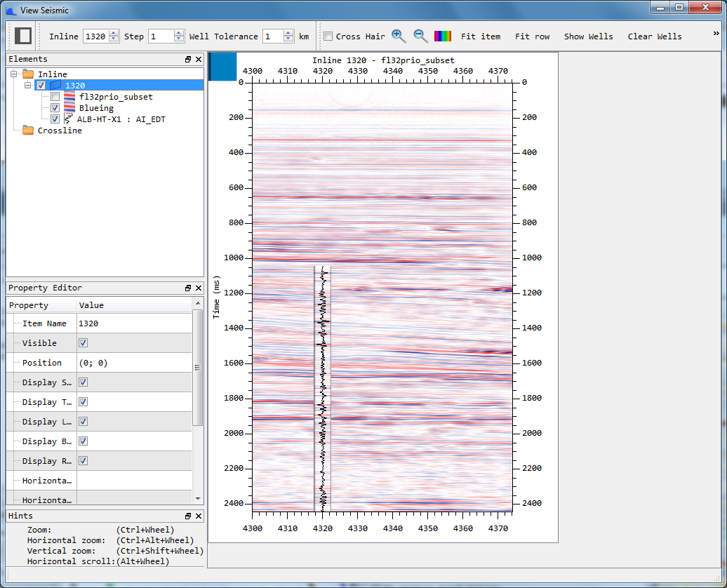The width and height of the screenshot is (727, 588).
Task: Click the Blueing colorbar icon in the tree
Action: point(69,106)
